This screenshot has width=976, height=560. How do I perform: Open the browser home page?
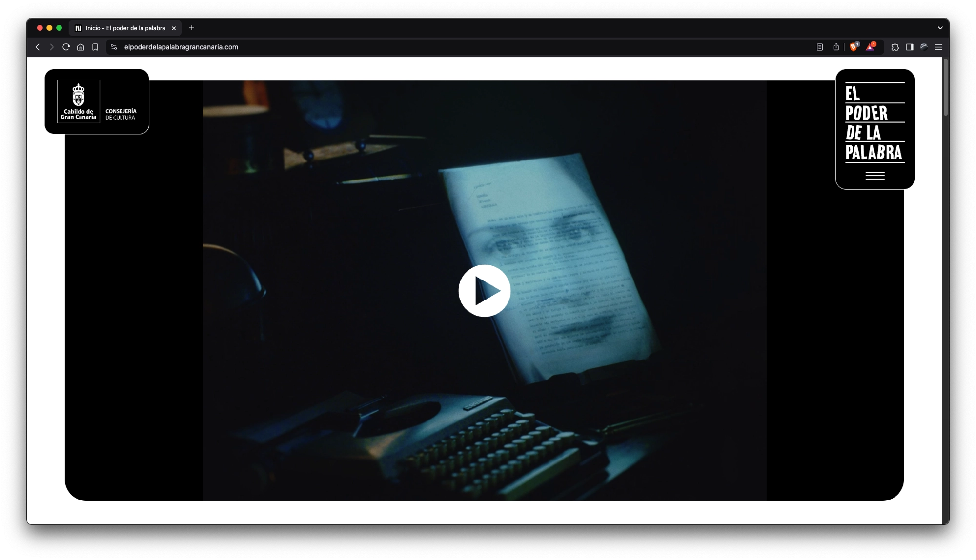click(x=81, y=47)
